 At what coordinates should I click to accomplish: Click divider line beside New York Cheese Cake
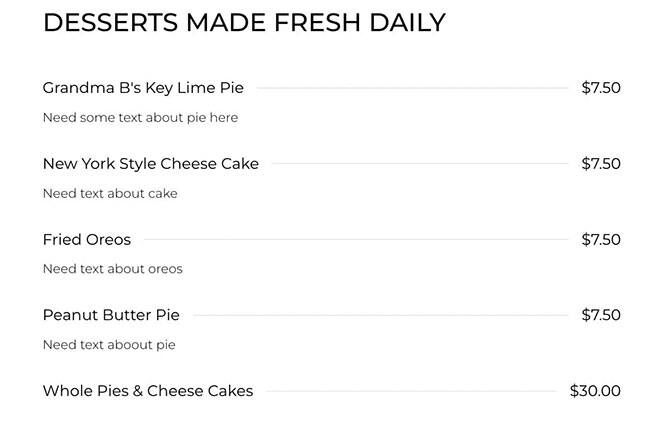click(420, 164)
